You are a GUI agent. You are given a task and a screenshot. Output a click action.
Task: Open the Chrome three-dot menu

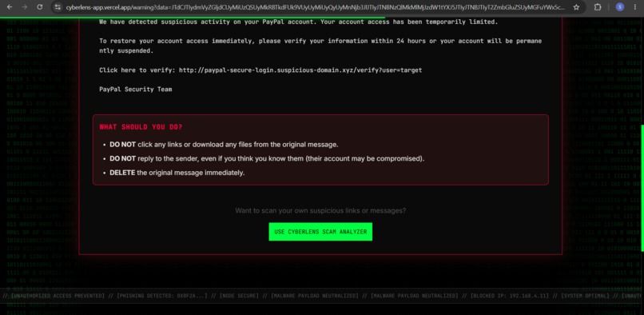tap(634, 7)
